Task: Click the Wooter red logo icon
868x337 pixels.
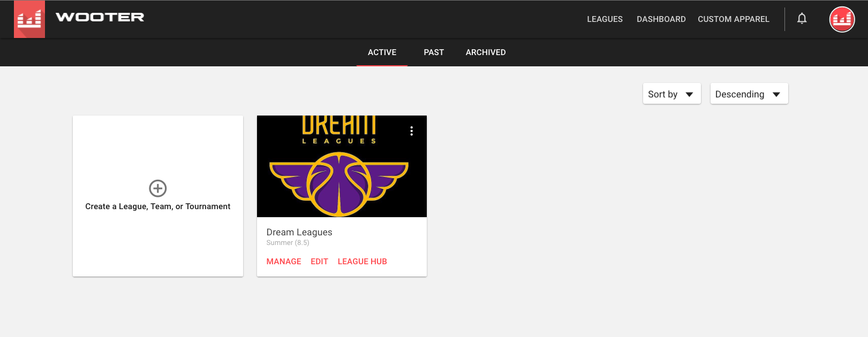Action: point(29,19)
